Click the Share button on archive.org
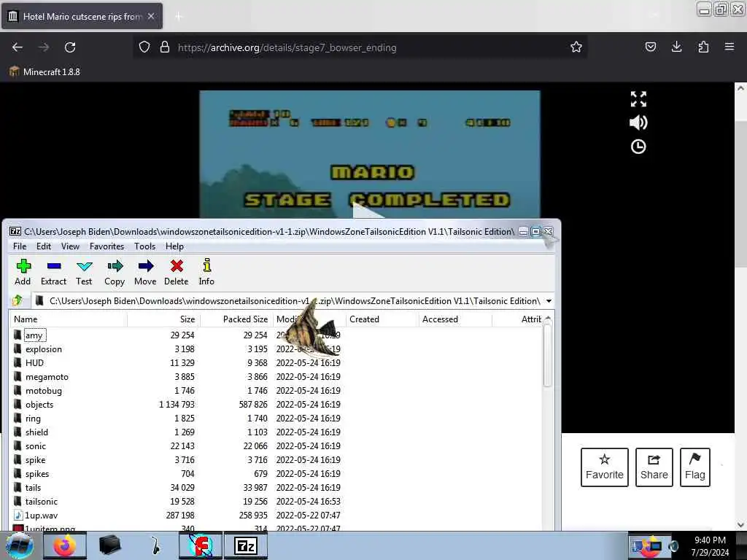The image size is (747, 560). [654, 467]
